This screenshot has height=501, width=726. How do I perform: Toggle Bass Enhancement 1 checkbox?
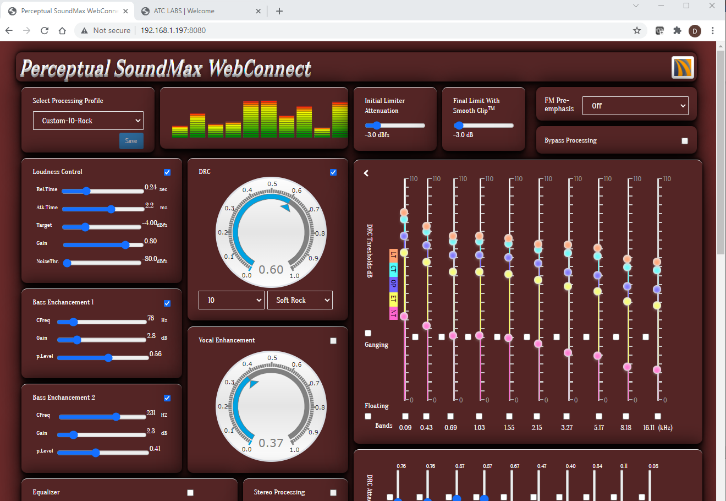167,303
